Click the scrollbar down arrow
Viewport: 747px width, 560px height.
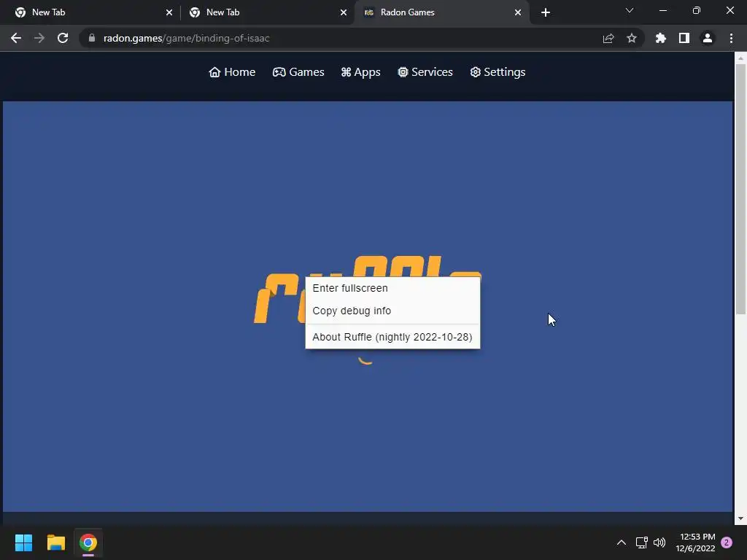(x=740, y=518)
